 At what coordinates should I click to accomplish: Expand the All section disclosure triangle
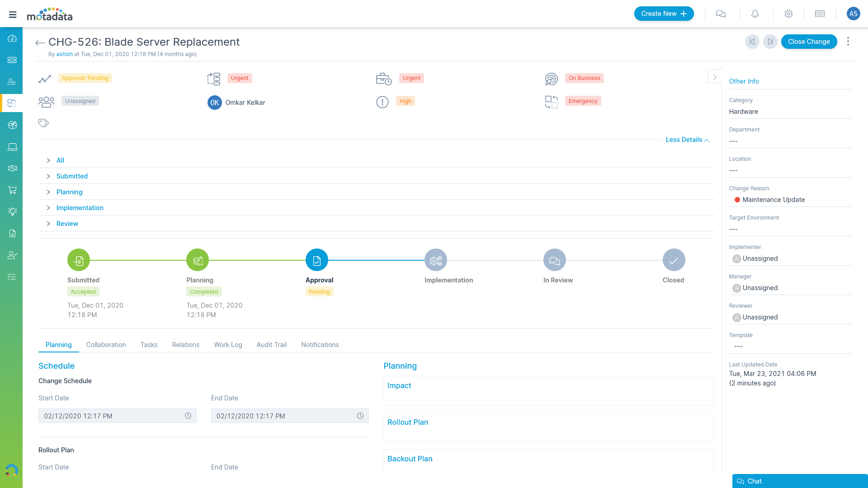[x=48, y=160]
